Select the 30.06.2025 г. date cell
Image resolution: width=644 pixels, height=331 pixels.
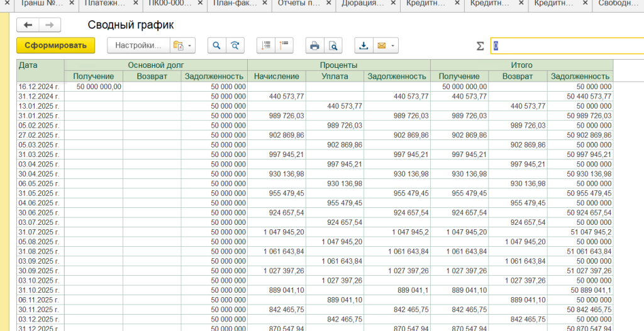pos(41,212)
